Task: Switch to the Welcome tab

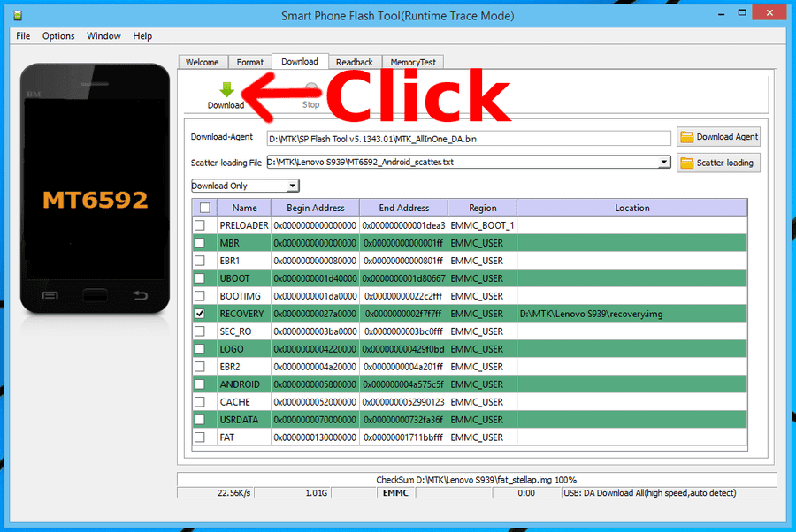Action: (203, 62)
